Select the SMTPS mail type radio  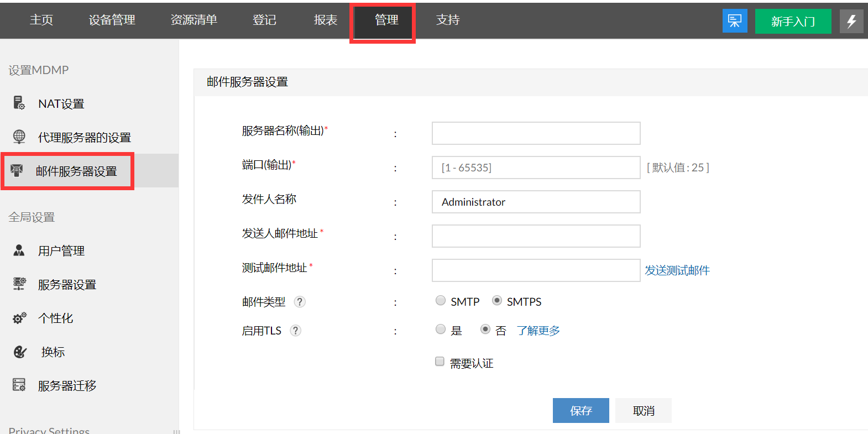(x=497, y=300)
